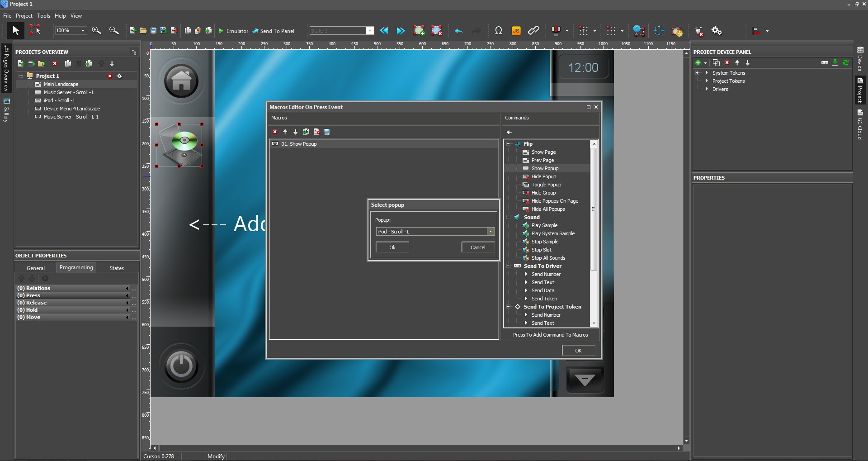Save the macro with the floppy disk icon
Screen dimensions: 868x461
tap(326, 132)
